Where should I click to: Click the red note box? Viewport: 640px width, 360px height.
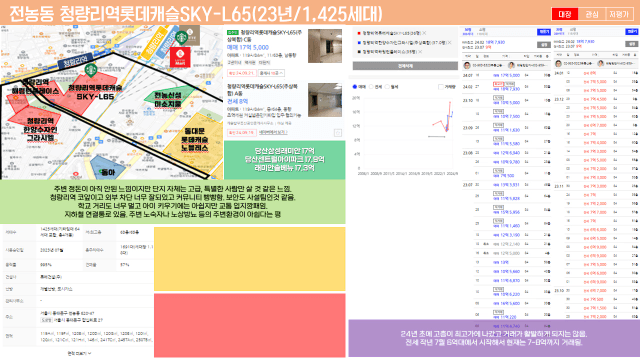click(250, 325)
